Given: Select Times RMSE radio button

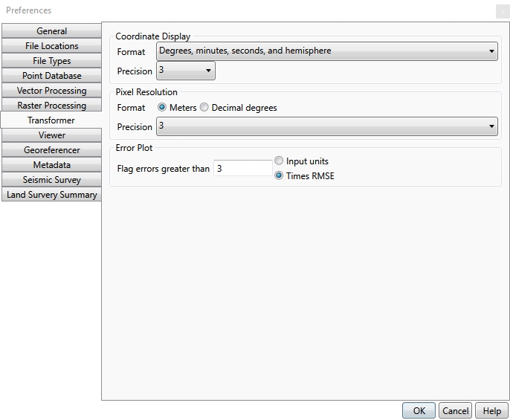Looking at the screenshot, I should 279,176.
